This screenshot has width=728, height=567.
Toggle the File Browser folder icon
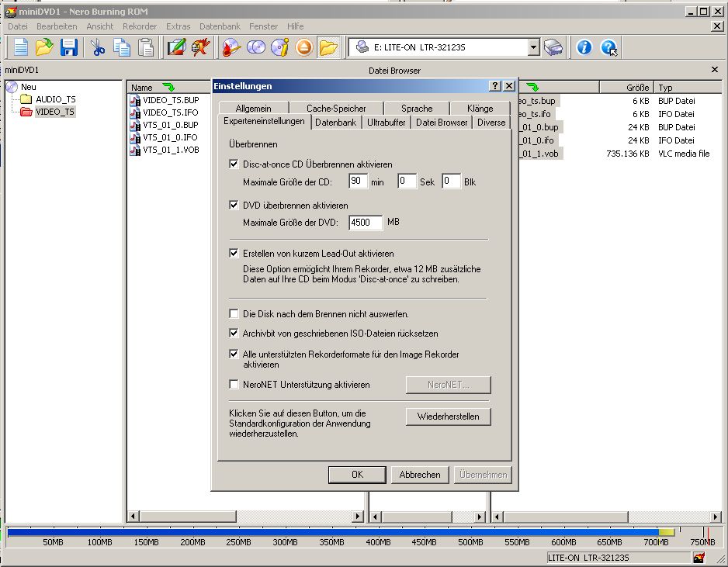pyautogui.click(x=328, y=47)
